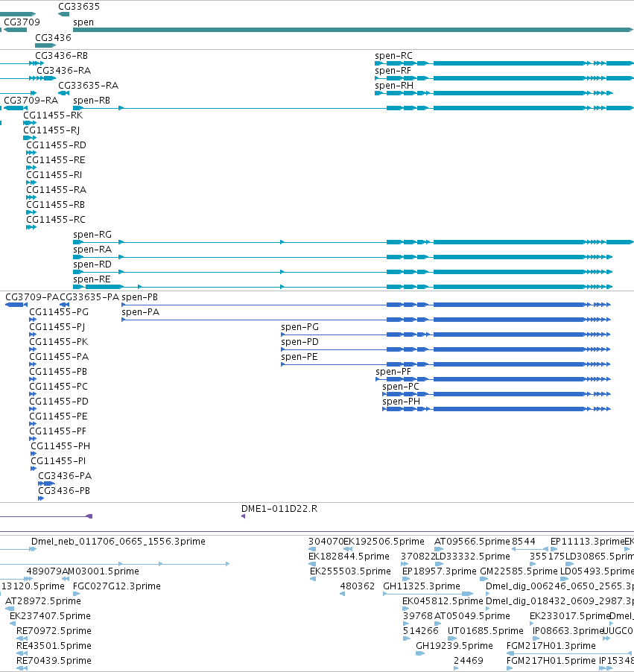This screenshot has width=634, height=672.
Task: Select protein CG33635-PA label
Action: click(89, 297)
